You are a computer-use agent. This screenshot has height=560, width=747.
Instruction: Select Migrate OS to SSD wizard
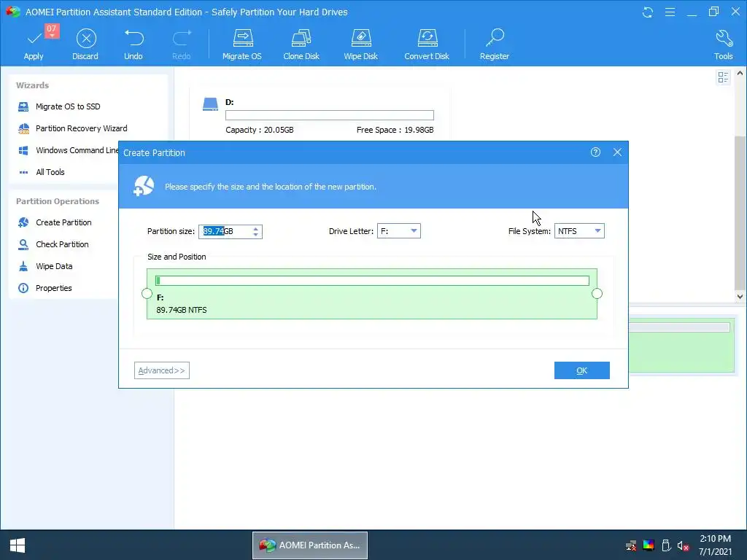(68, 106)
